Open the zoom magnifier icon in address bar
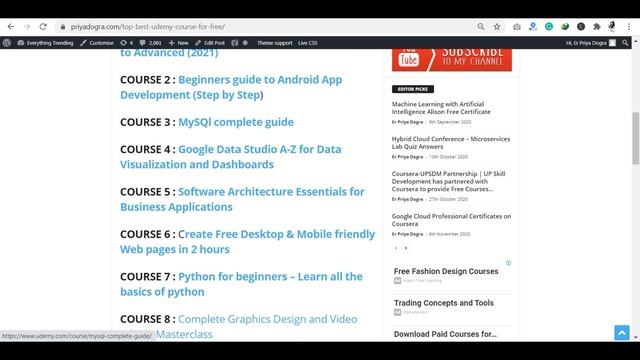The width and height of the screenshot is (640, 360). point(481,27)
